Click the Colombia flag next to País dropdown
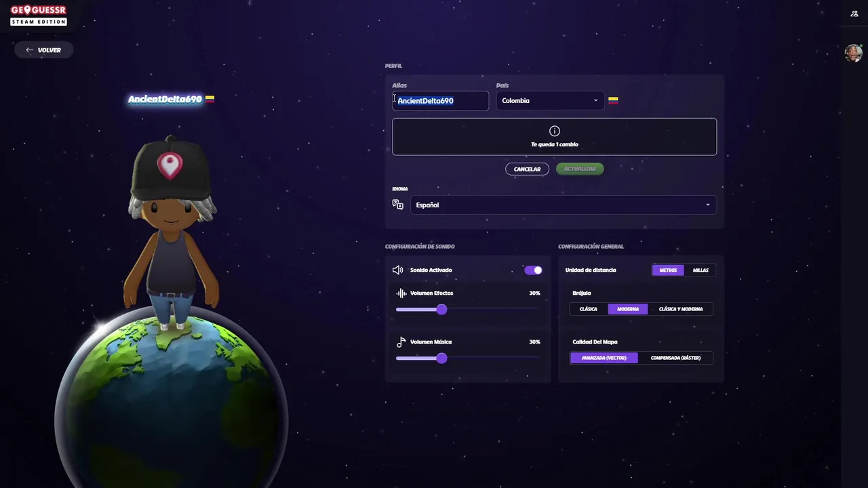 613,100
